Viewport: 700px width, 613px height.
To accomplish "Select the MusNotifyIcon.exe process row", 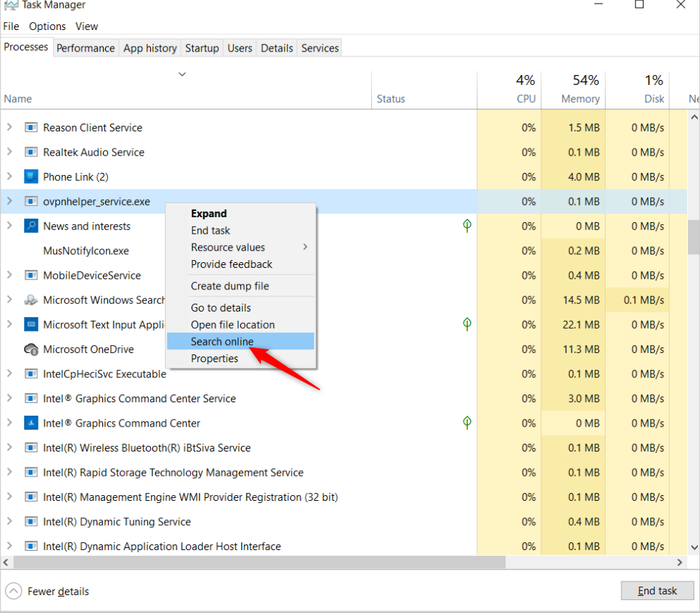I will pyautogui.click(x=344, y=250).
